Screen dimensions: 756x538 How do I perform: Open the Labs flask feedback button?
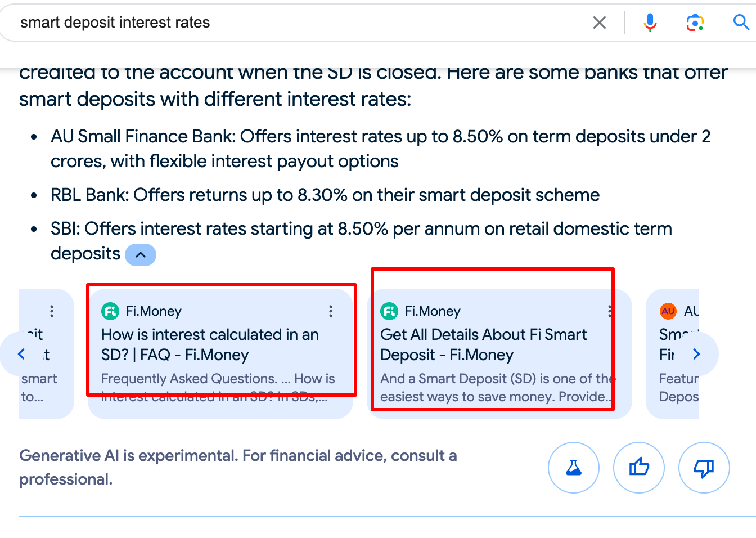click(x=574, y=468)
